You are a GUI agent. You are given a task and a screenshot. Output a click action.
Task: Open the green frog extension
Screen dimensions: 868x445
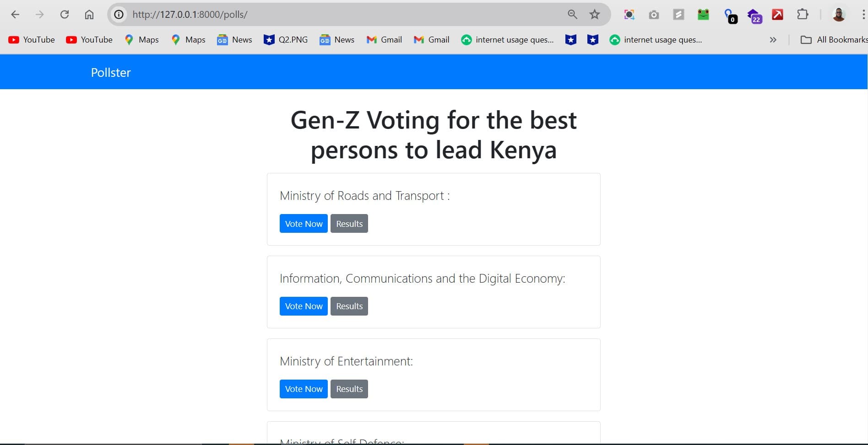click(703, 14)
